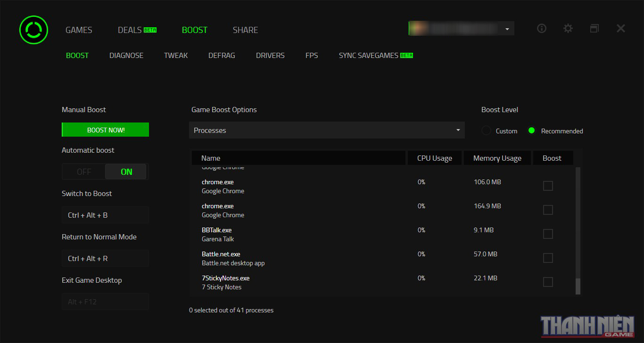Click the 164.9 MB memory value

coord(487,206)
